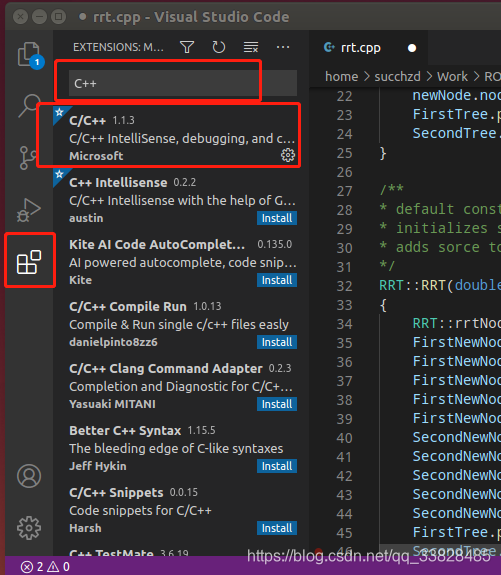This screenshot has height=575, width=501.
Task: Close unsaved rrt.cpp tab via dot
Action: point(412,48)
